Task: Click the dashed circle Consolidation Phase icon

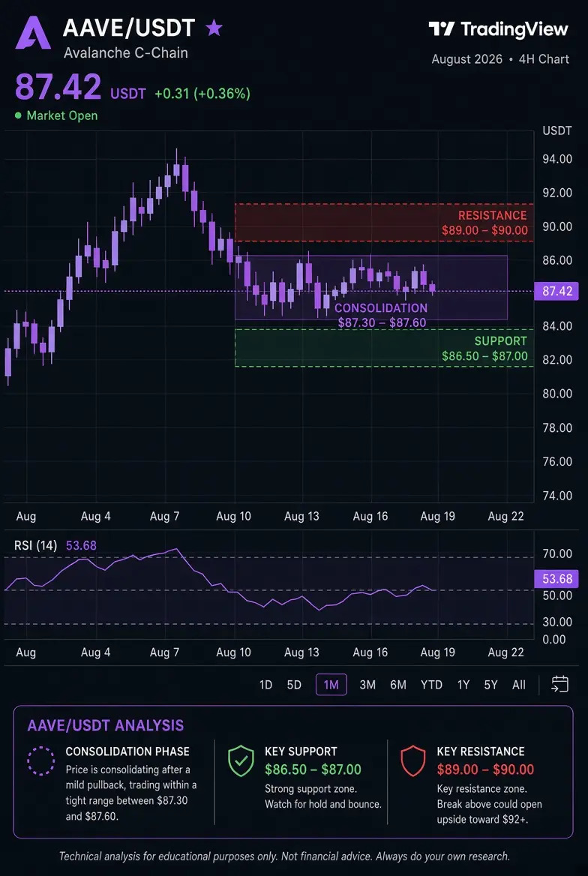Action: (40, 761)
